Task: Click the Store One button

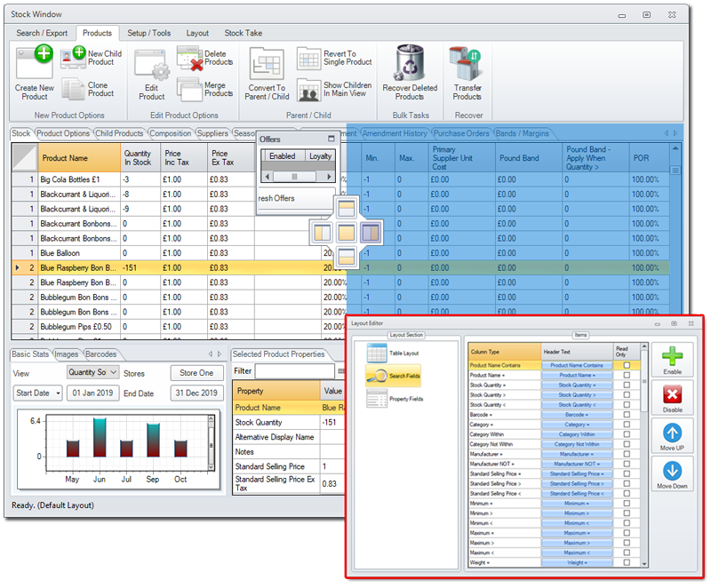Action: (196, 373)
